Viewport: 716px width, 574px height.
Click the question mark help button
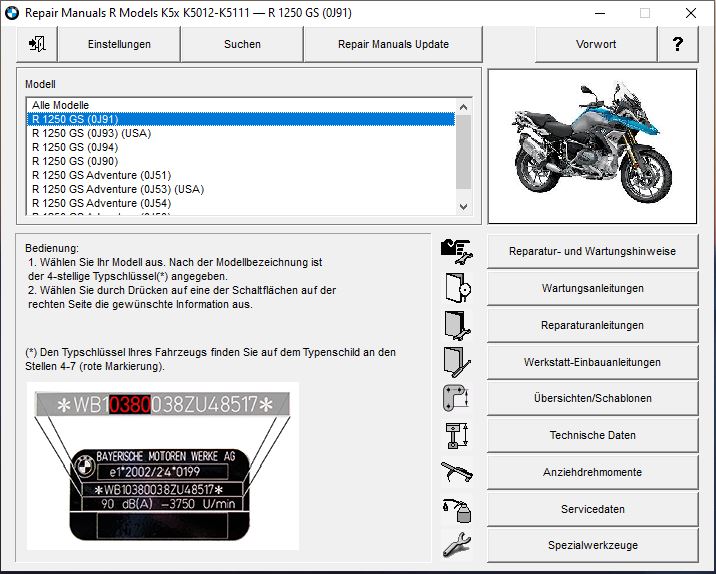point(678,44)
